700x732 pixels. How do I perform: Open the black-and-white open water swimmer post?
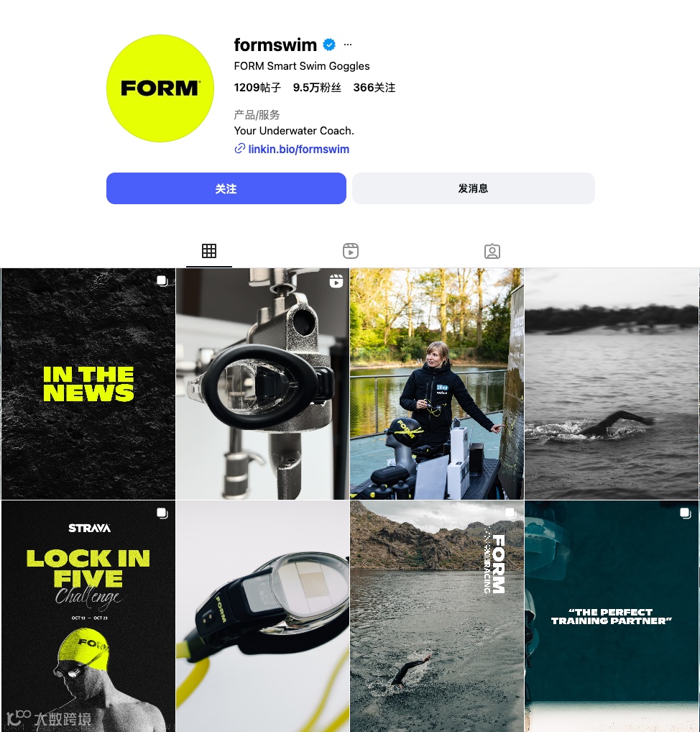click(612, 384)
